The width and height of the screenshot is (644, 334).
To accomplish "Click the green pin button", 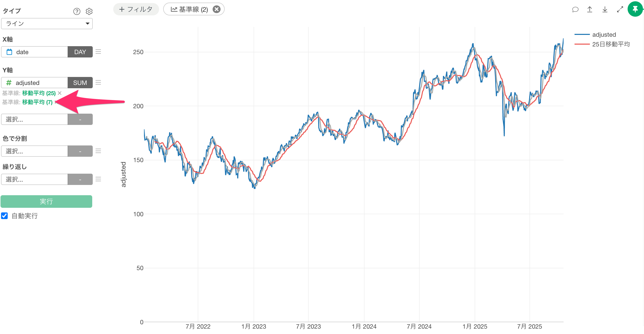I will pos(635,9).
